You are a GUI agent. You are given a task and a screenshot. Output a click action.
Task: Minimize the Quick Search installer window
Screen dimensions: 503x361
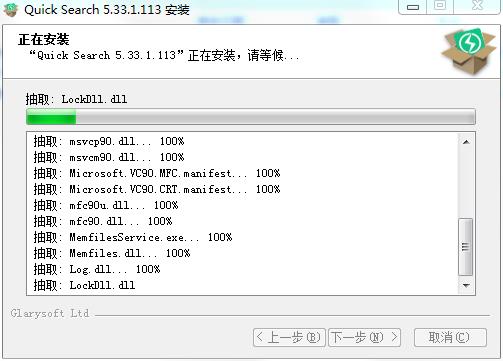412,7
